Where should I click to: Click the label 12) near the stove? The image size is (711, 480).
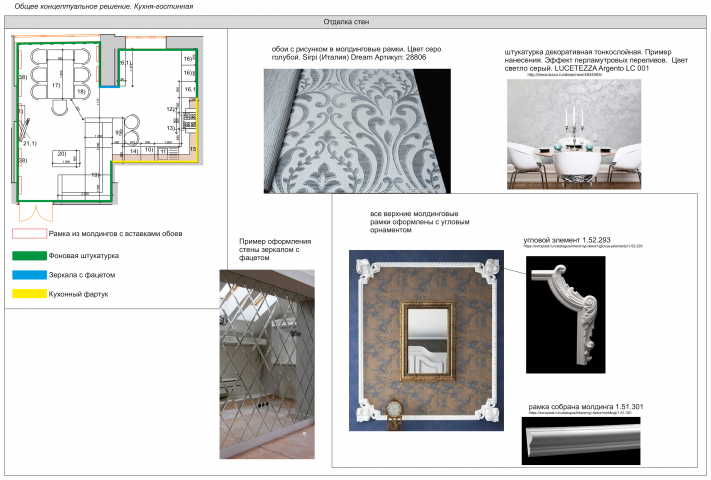point(170,109)
